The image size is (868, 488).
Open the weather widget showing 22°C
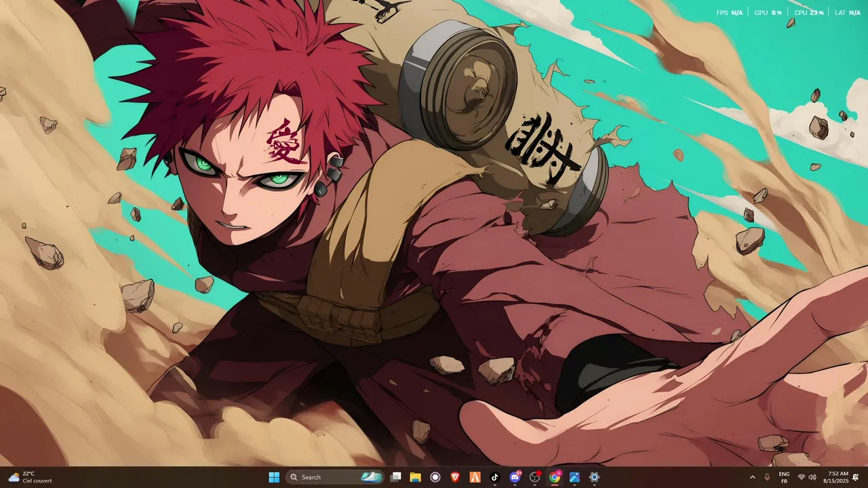coord(30,477)
